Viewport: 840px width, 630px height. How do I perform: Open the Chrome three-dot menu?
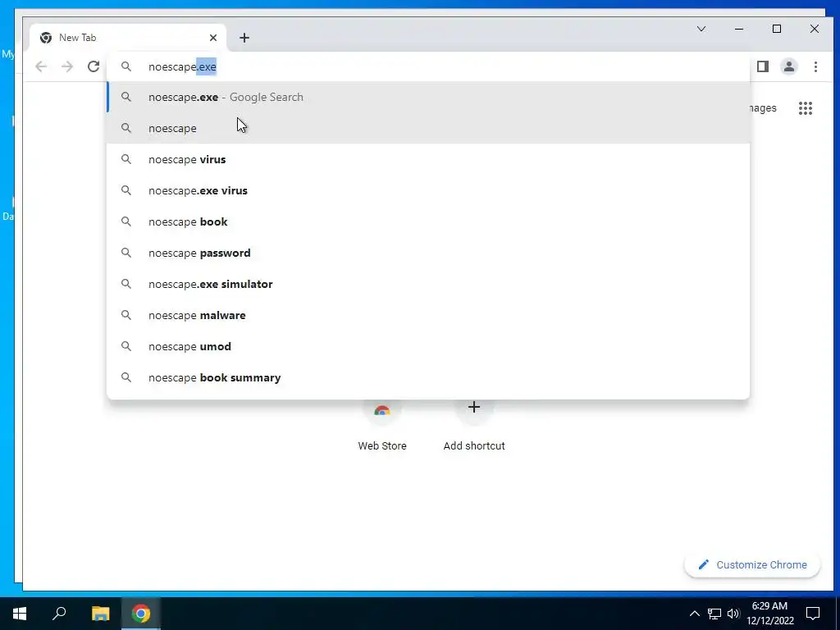click(x=815, y=66)
